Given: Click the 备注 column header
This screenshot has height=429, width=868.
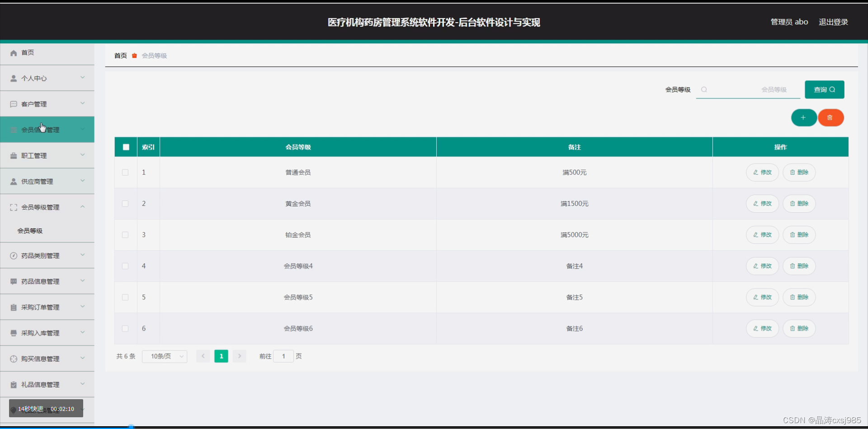Looking at the screenshot, I should tap(575, 147).
